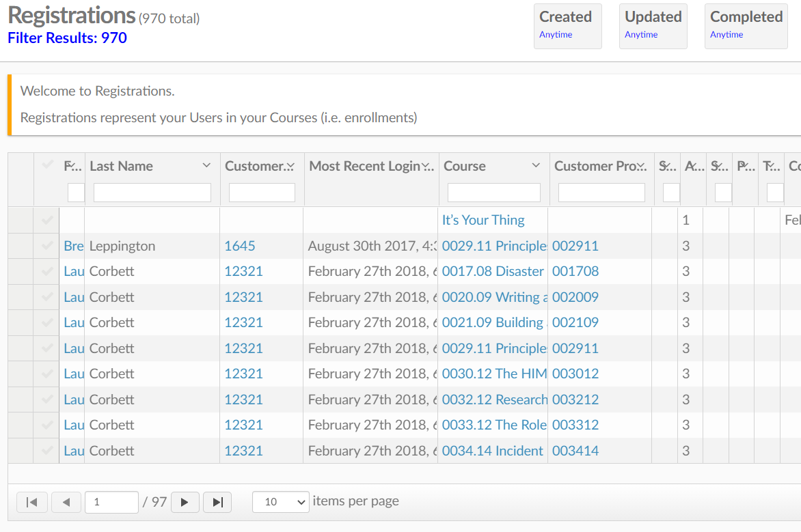Go to next page of results
Viewport: 801px width, 532px height.
tap(185, 503)
